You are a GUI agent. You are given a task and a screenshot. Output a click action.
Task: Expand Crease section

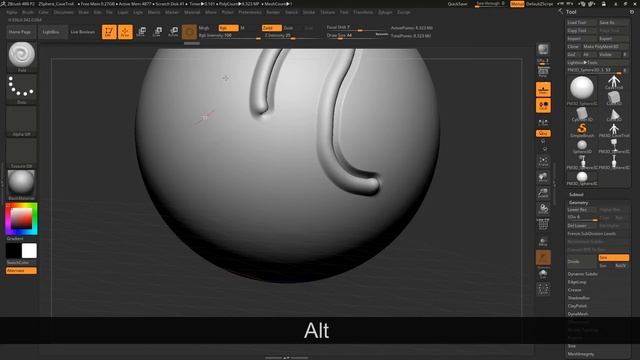tap(575, 290)
